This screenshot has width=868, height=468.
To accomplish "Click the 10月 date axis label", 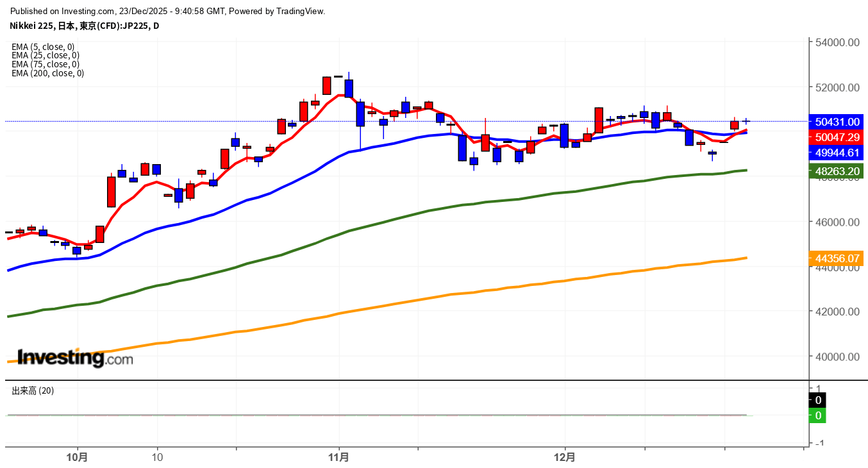I will coord(77,457).
